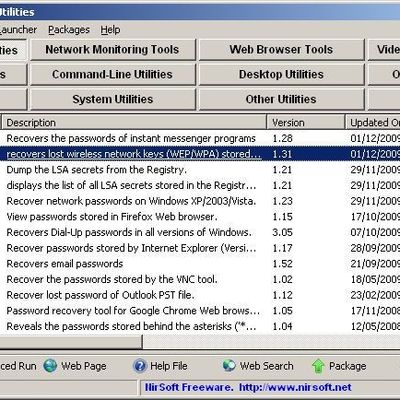Click the Help File button label
Image resolution: width=400 pixels, height=400 pixels.
pyautogui.click(x=169, y=366)
